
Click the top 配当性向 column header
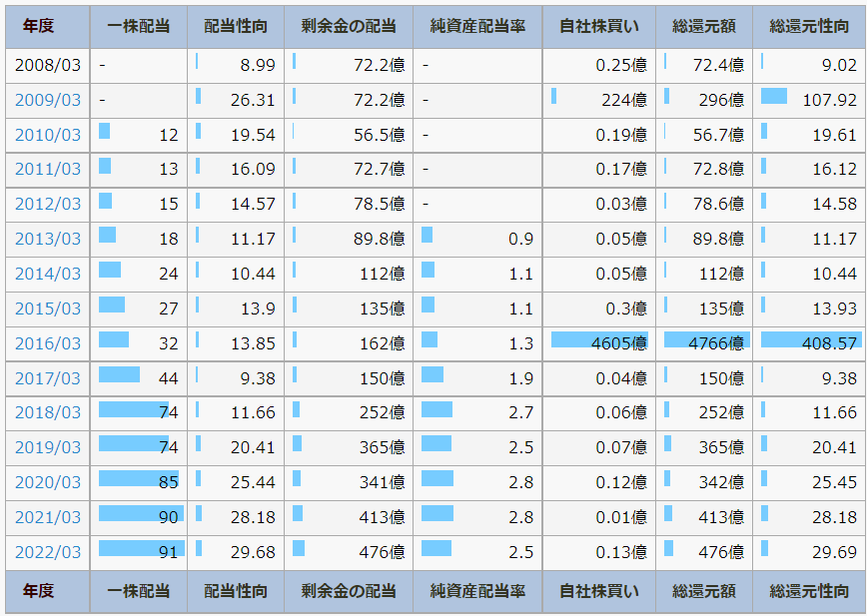coord(236,26)
